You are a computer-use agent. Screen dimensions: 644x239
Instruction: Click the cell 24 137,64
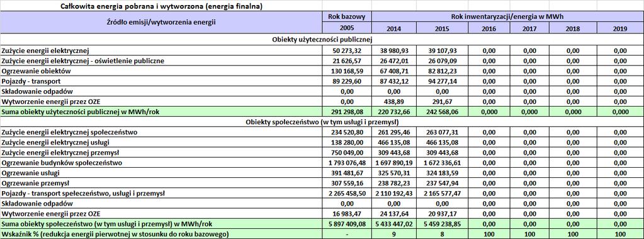tap(394, 214)
